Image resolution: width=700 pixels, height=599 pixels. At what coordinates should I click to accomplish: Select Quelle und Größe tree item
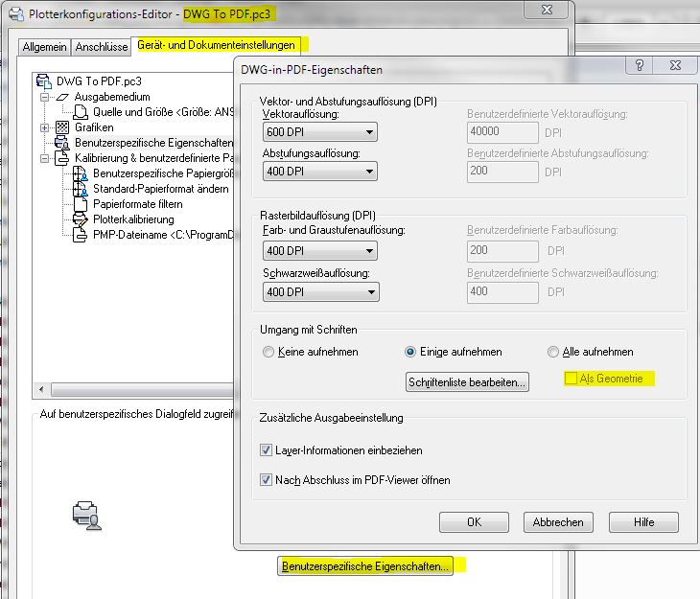tap(163, 112)
